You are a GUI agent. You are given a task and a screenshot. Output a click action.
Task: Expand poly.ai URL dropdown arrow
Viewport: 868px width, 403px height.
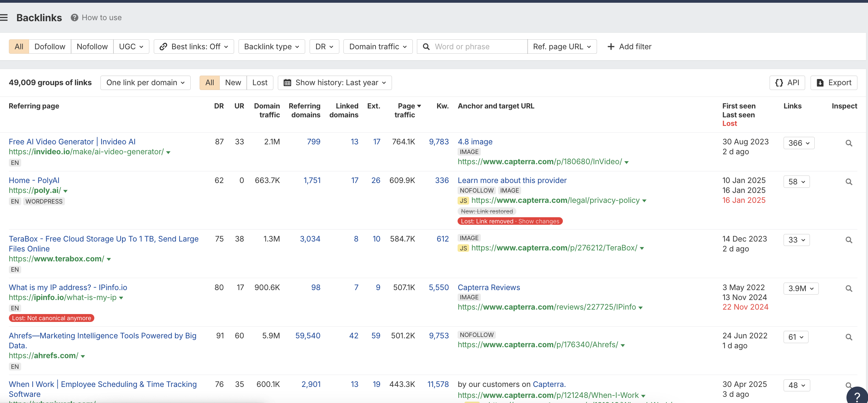click(x=66, y=191)
